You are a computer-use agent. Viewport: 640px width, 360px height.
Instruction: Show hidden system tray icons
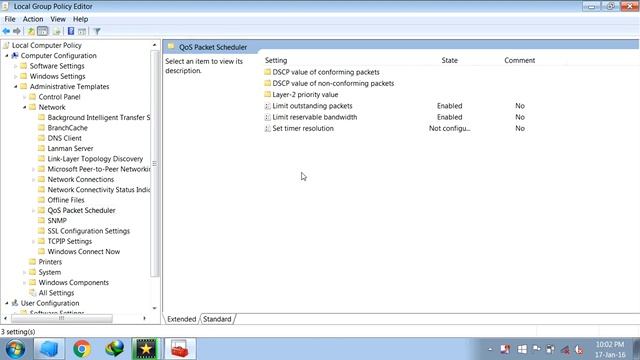(490, 349)
